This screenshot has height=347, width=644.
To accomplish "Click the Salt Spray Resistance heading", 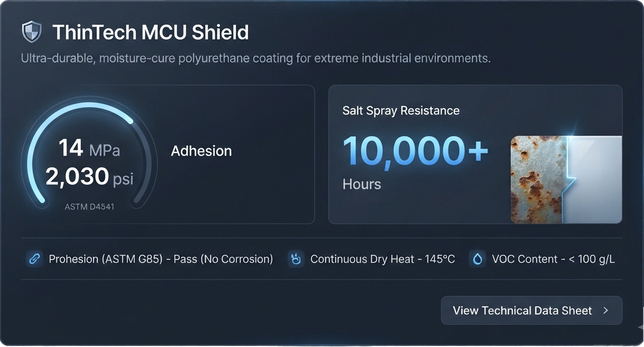I will coord(401,110).
